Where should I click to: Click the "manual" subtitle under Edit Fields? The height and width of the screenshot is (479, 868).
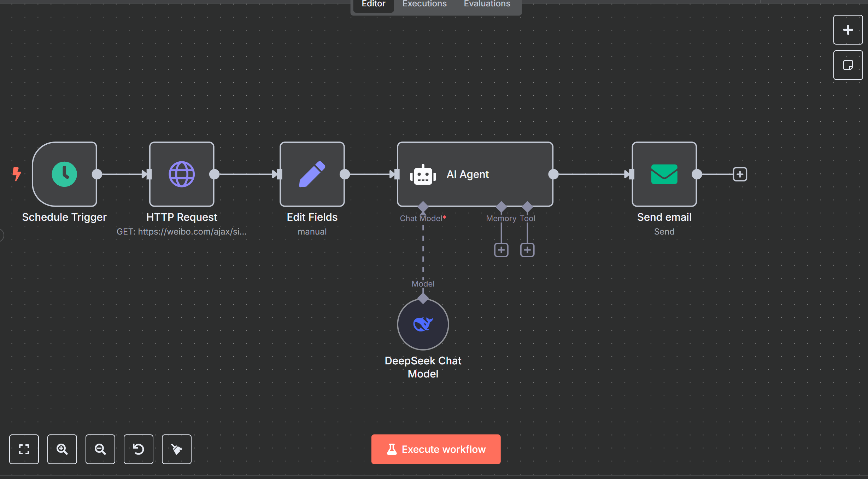click(x=312, y=232)
